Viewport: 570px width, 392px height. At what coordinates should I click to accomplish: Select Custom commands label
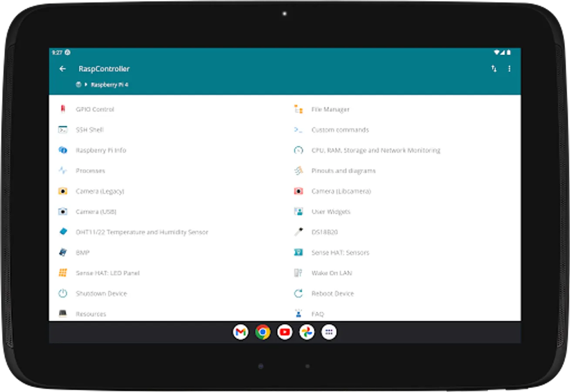coord(340,130)
